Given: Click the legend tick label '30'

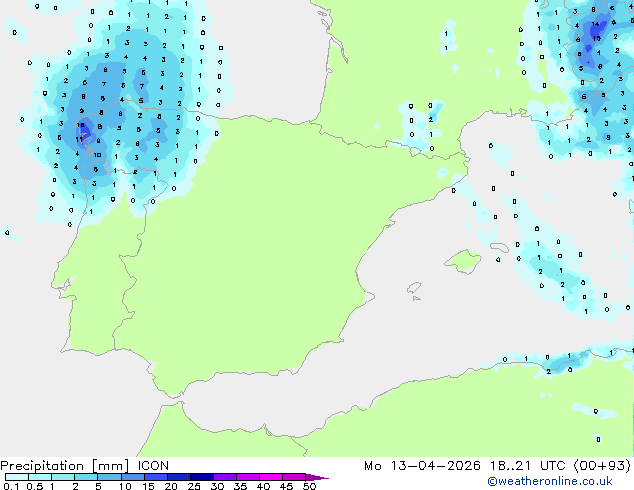Looking at the screenshot, I should [x=217, y=486].
